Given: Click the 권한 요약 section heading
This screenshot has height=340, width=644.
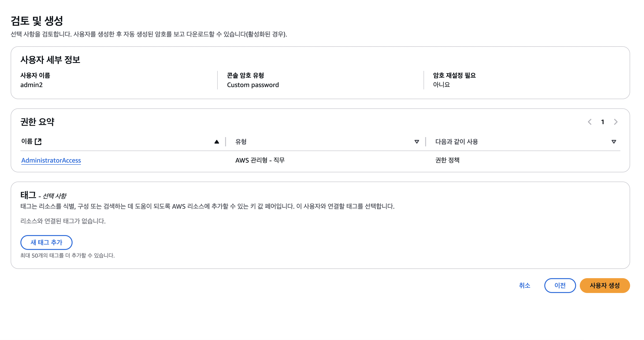Looking at the screenshot, I should point(38,122).
